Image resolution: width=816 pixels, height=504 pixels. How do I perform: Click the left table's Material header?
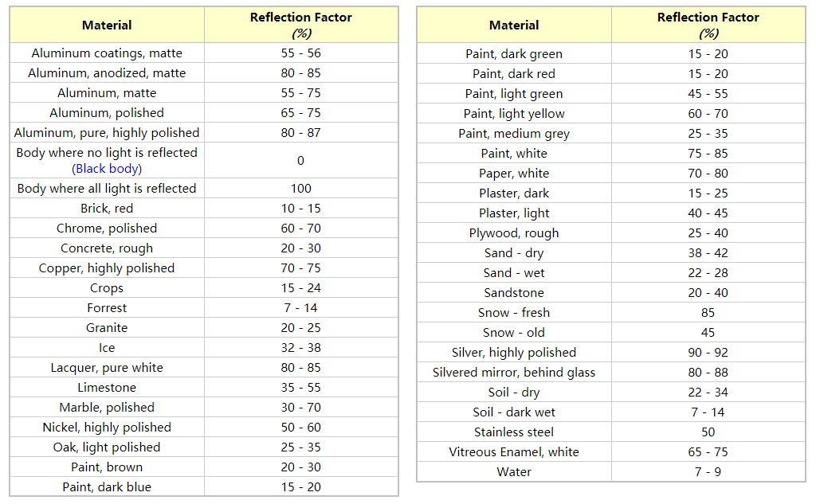[107, 25]
